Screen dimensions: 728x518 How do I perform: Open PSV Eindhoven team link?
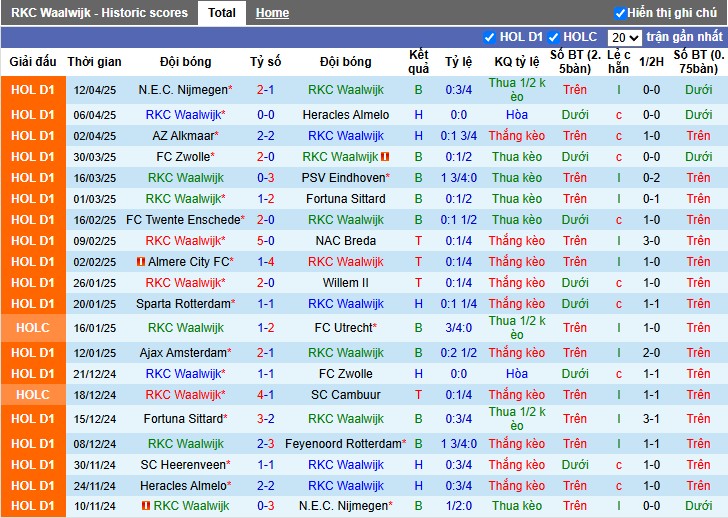pyautogui.click(x=343, y=178)
